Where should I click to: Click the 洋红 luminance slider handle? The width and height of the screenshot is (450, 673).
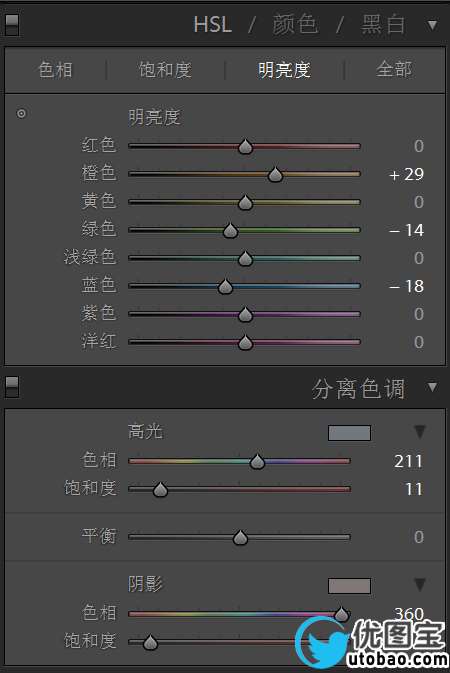point(245,342)
